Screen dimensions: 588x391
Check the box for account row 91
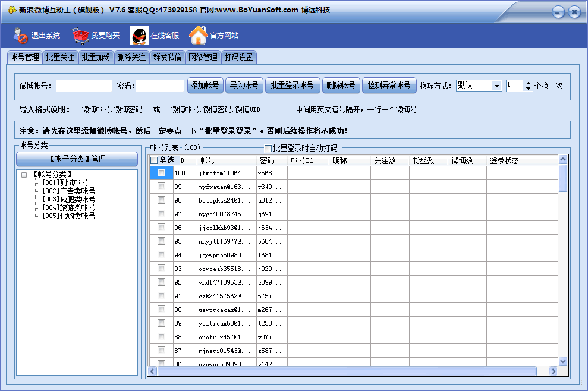click(x=161, y=296)
